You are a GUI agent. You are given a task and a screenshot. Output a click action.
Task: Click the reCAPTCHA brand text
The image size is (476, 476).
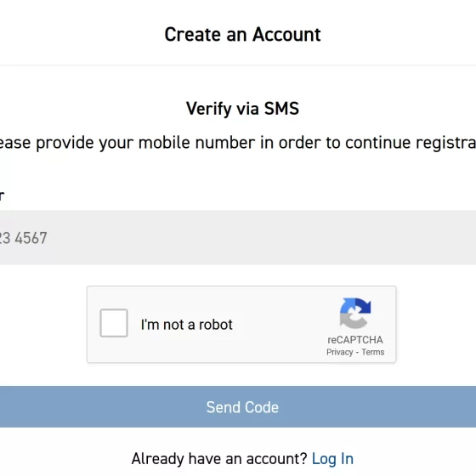pos(355,340)
